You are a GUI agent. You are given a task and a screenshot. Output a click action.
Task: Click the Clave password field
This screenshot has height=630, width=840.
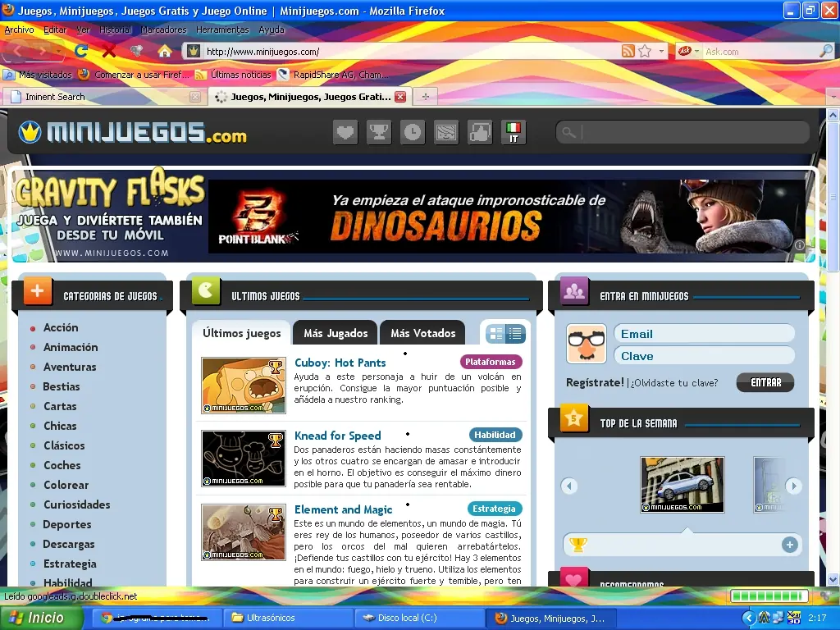coord(703,356)
